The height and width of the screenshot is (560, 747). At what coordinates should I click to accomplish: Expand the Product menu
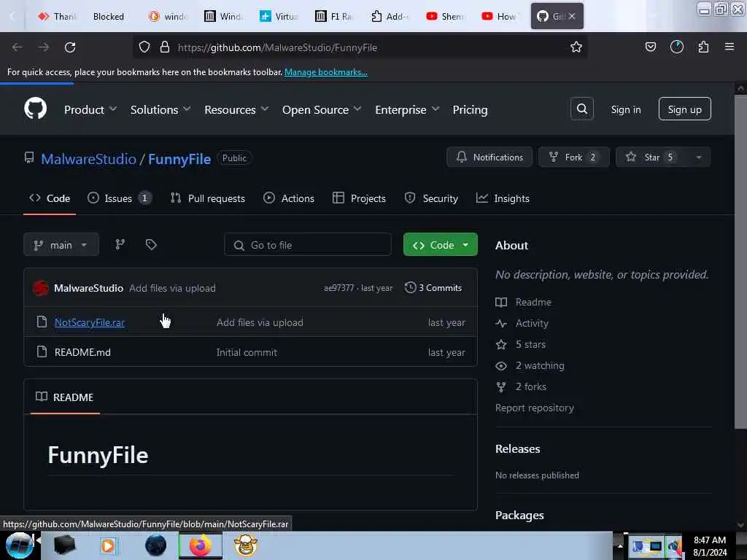pyautogui.click(x=90, y=109)
